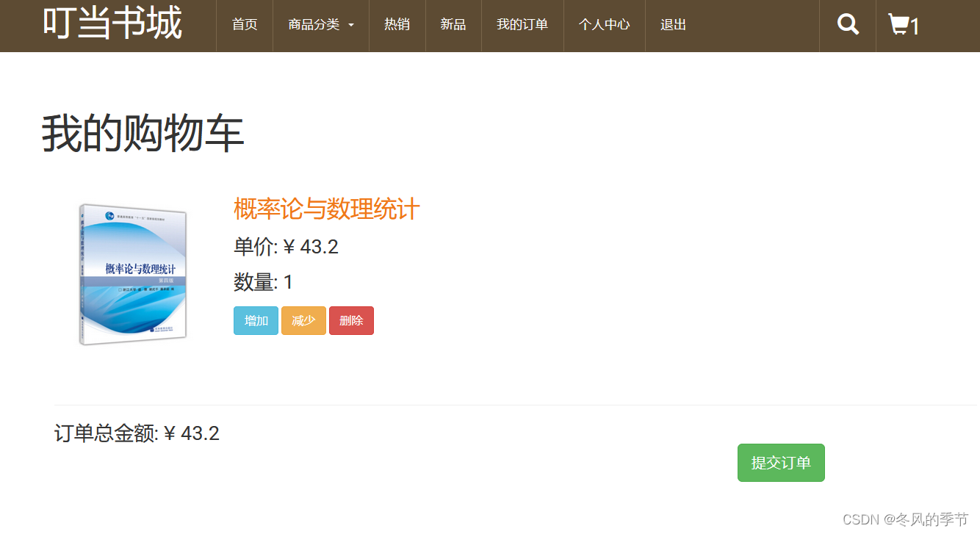Switch to the 新品 section
The height and width of the screenshot is (534, 980).
(453, 24)
